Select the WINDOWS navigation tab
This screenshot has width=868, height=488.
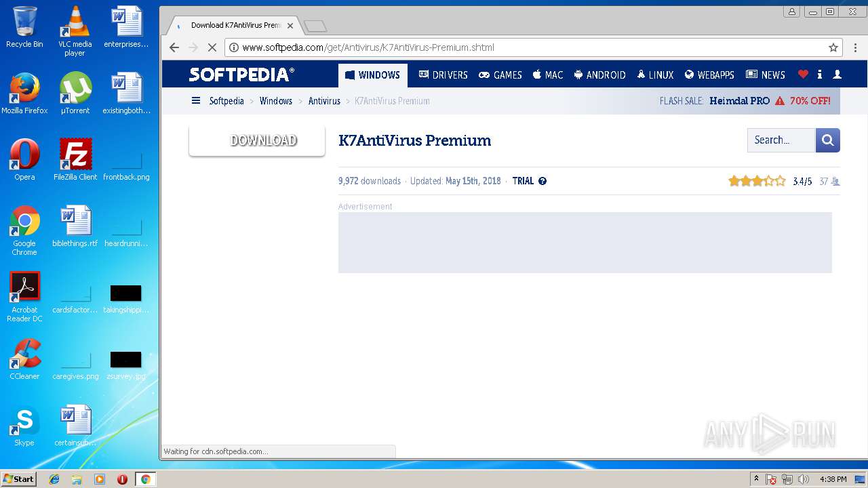coord(373,75)
